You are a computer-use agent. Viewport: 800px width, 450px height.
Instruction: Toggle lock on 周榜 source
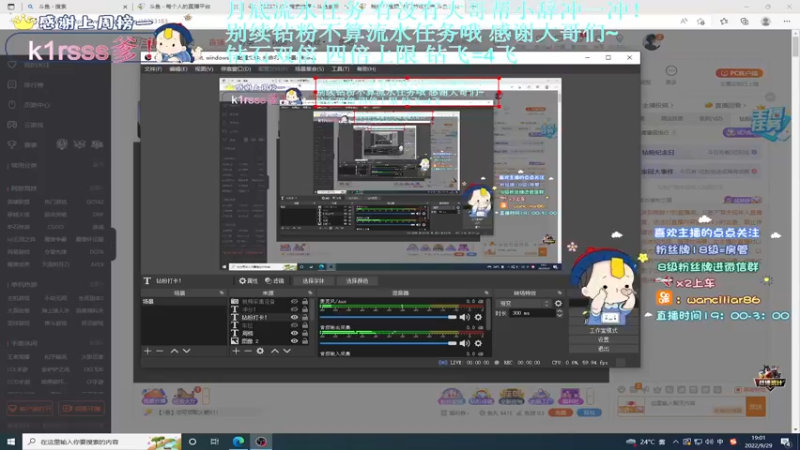(305, 333)
